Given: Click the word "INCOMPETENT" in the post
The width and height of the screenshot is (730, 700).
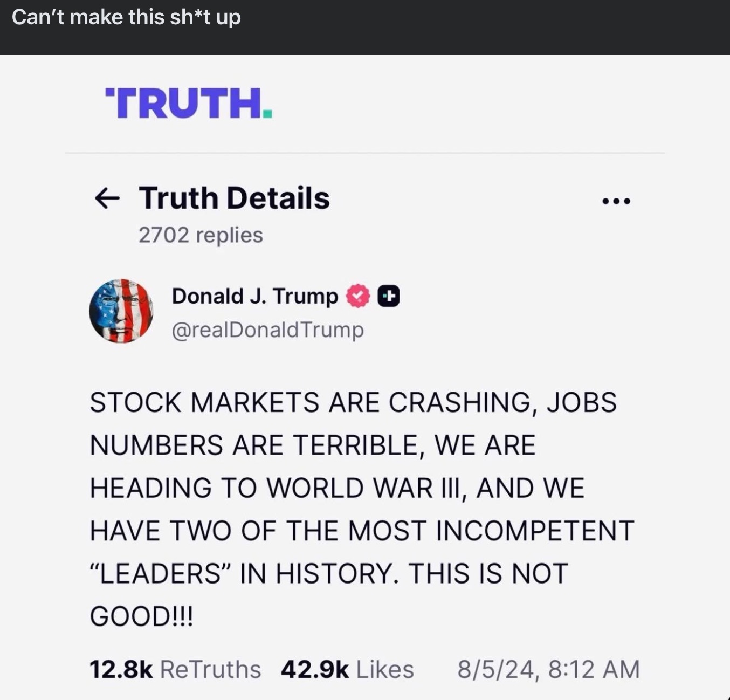Looking at the screenshot, I should tap(534, 530).
